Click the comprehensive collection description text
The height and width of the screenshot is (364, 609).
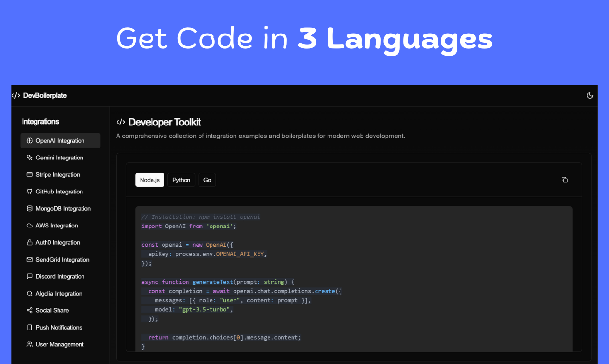261,136
